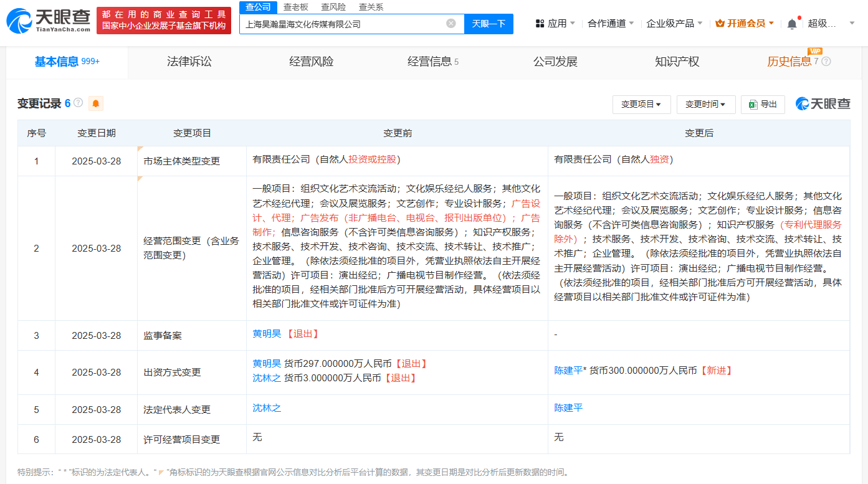The width and height of the screenshot is (868, 484).
Task: Open the 超级 account menu
Action: point(831,24)
